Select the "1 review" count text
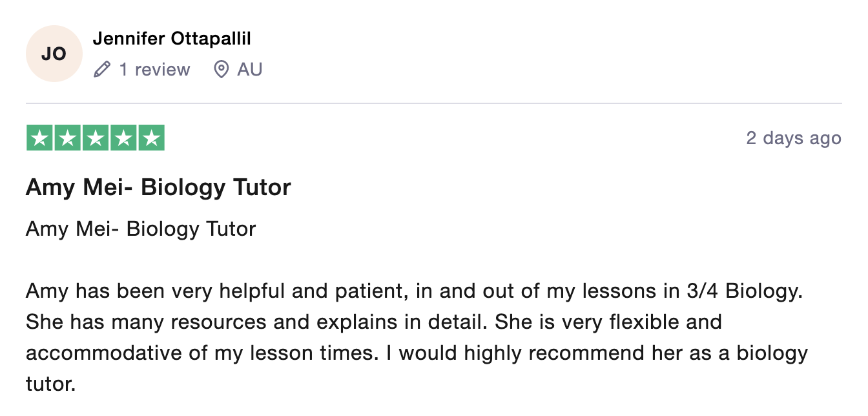 click(x=155, y=70)
